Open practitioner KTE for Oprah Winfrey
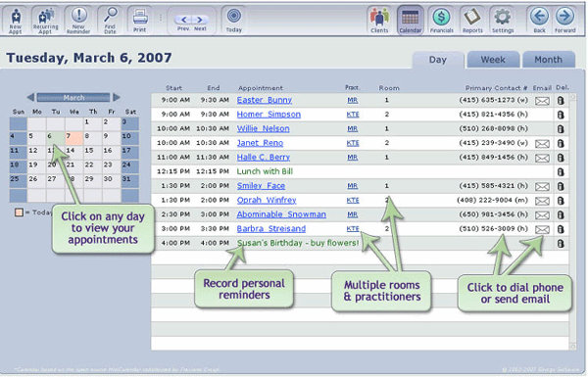Viewport: 588px width, 377px height. [353, 200]
